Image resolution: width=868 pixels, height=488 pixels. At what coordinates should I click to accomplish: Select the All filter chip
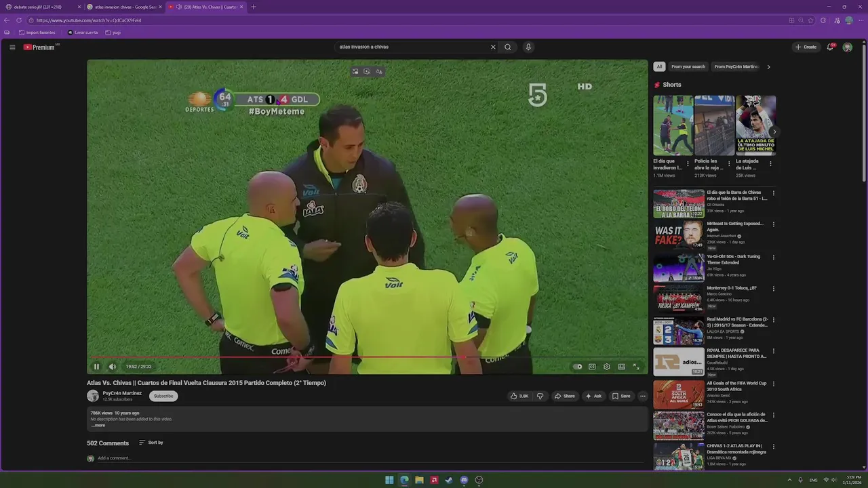tap(659, 66)
